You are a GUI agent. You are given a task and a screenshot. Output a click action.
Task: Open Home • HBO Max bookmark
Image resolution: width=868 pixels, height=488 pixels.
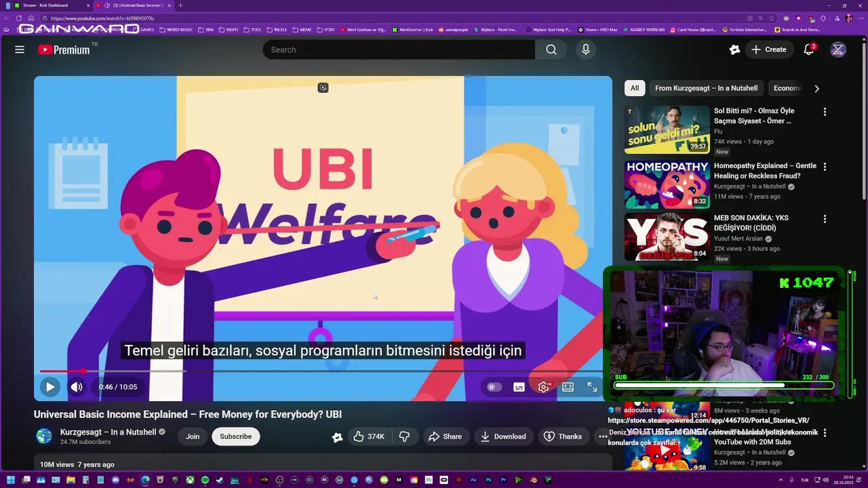tap(598, 30)
